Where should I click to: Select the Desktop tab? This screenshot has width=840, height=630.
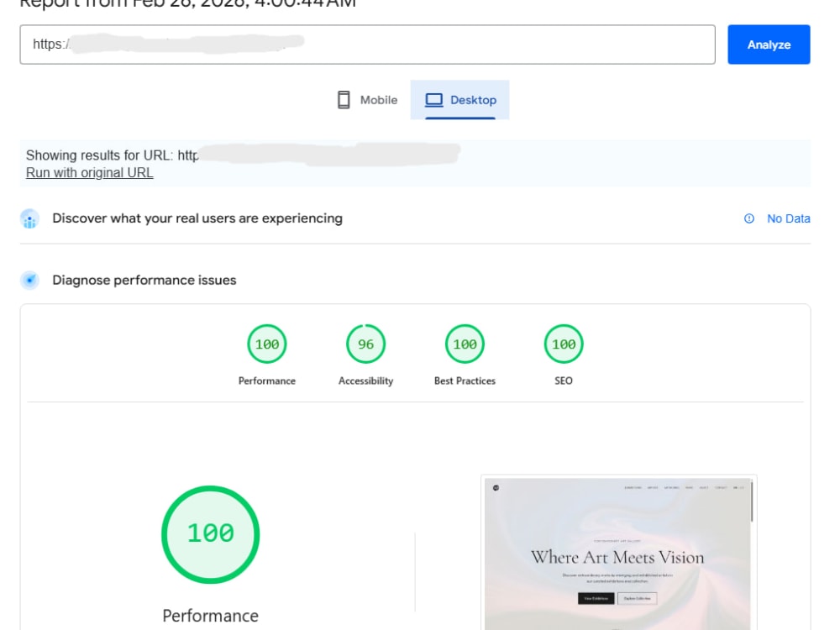pyautogui.click(x=459, y=100)
